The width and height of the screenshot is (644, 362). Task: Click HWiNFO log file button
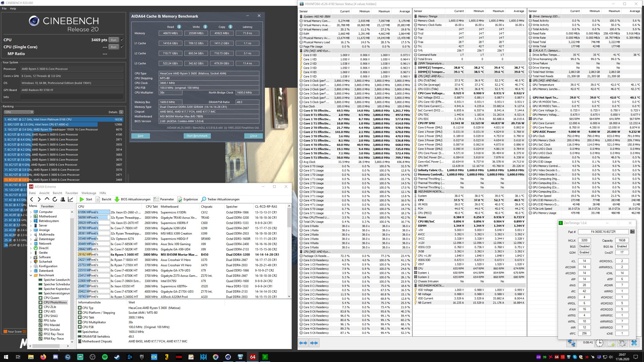[611, 343]
